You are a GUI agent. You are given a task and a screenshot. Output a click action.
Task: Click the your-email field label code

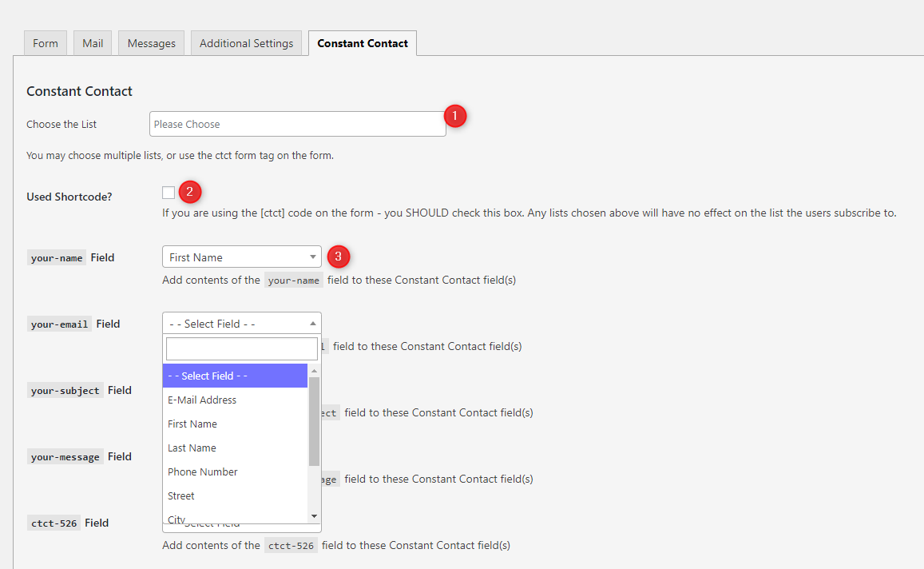60,324
